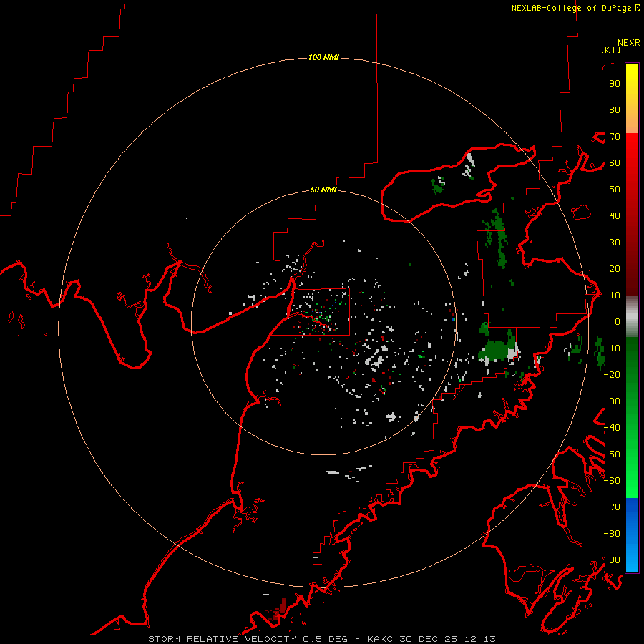The width and height of the screenshot is (644, 644).
Task: Click the -40 value on velocity scale
Action: (x=612, y=428)
